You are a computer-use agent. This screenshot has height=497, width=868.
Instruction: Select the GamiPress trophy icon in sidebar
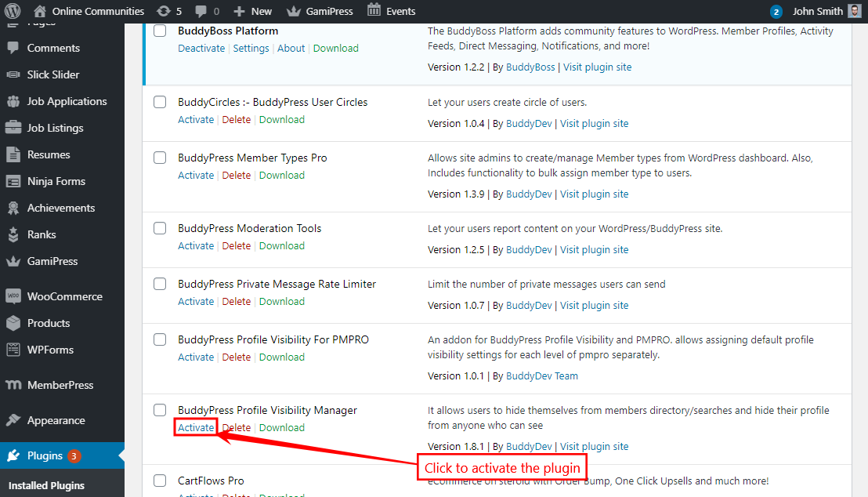13,261
